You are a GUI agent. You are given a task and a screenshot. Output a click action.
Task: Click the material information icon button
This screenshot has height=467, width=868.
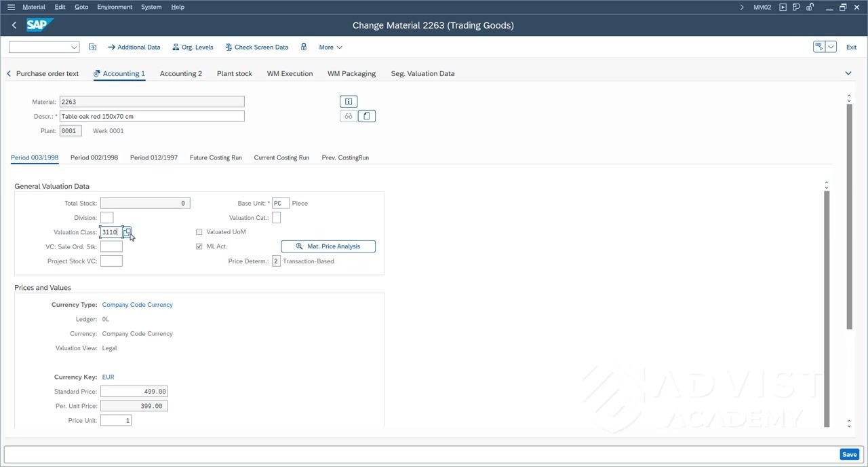point(349,102)
